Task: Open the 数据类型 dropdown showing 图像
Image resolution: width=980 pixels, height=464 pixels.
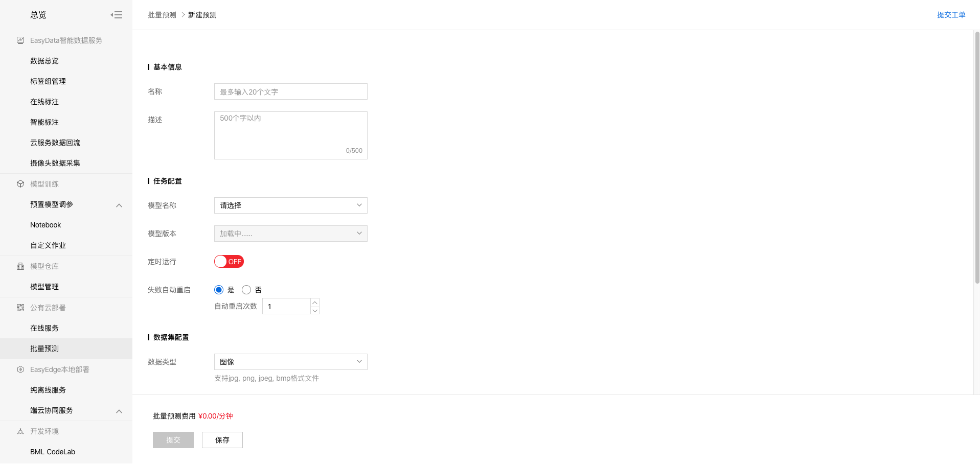Action: point(290,362)
